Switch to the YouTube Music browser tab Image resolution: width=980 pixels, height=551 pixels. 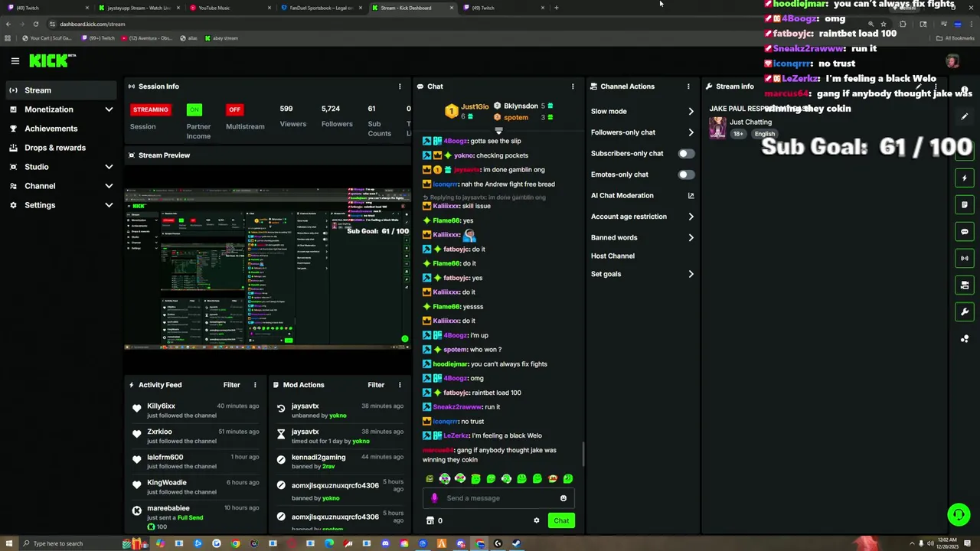click(x=230, y=8)
